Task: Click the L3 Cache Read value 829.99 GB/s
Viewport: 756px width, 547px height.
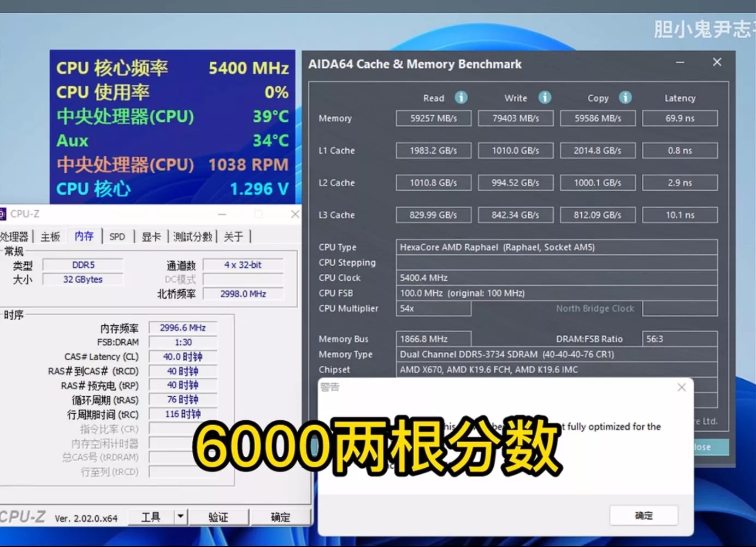Action: pyautogui.click(x=434, y=215)
